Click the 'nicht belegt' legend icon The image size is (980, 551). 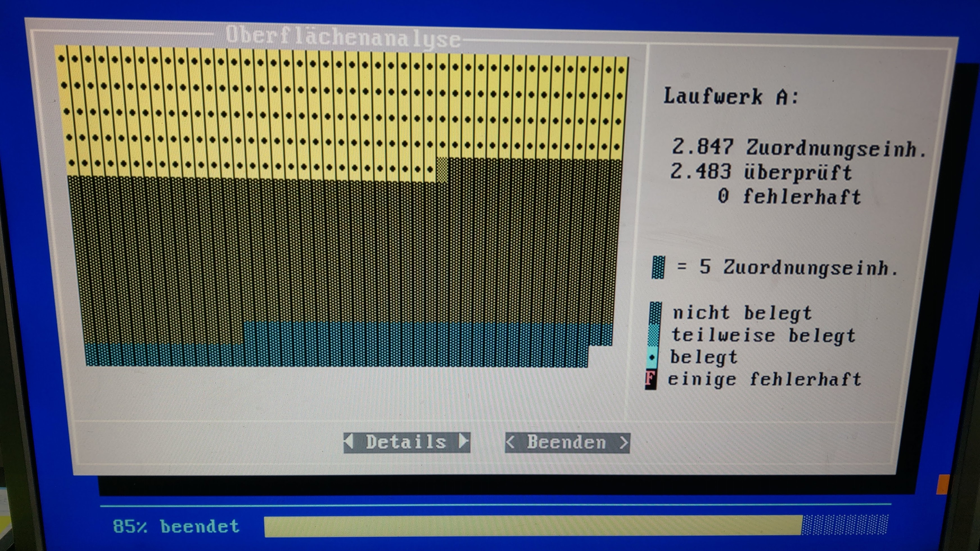click(x=655, y=313)
